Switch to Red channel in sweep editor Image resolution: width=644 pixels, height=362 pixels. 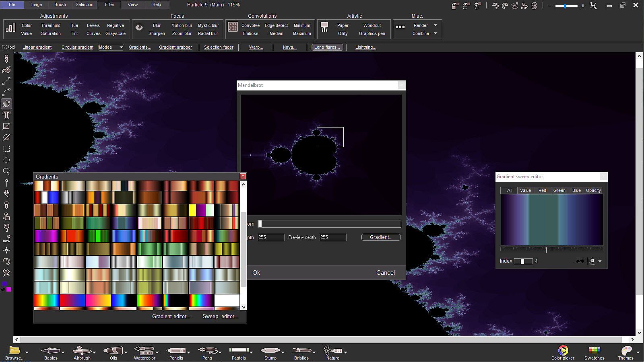[542, 190]
